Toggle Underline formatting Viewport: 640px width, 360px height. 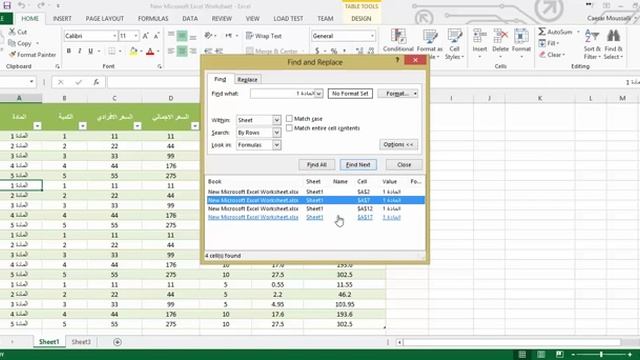(91, 51)
